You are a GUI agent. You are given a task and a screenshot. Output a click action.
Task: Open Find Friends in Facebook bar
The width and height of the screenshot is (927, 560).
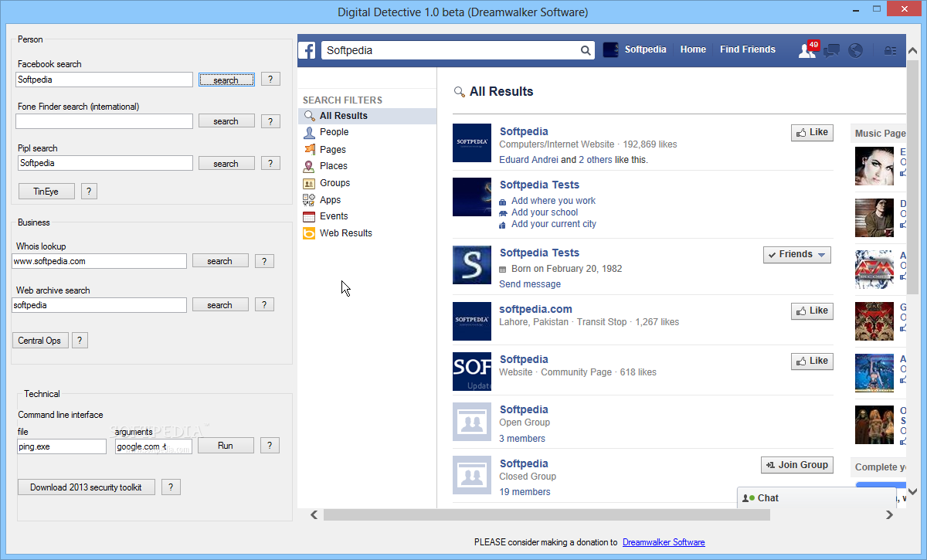point(747,49)
